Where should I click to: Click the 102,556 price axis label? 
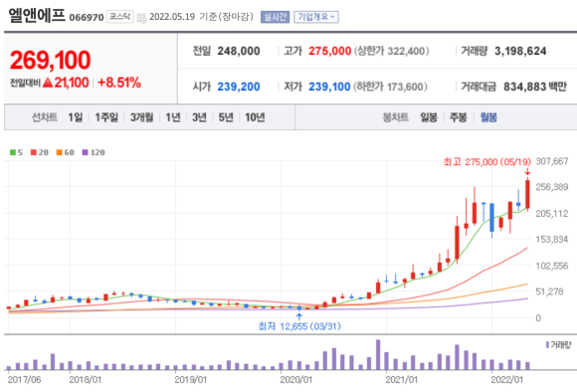click(552, 266)
